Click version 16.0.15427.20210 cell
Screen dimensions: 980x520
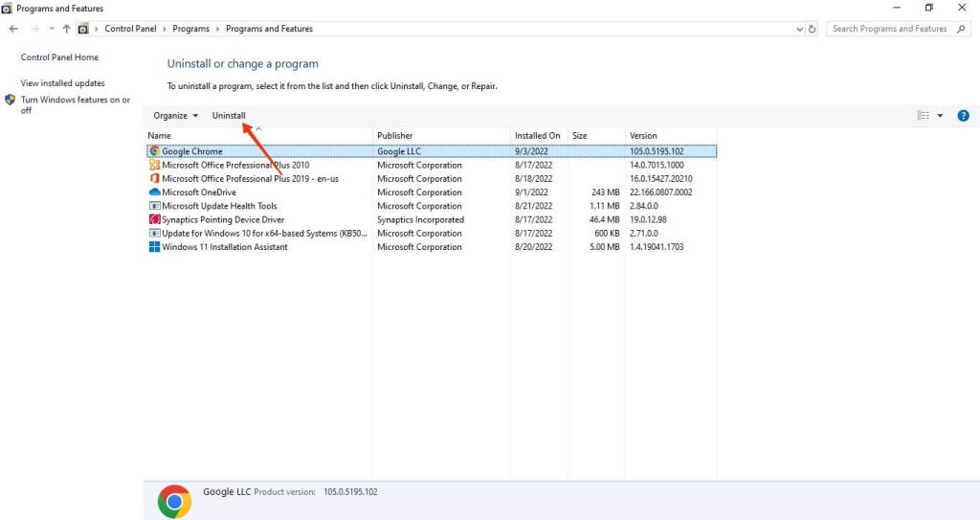(661, 179)
